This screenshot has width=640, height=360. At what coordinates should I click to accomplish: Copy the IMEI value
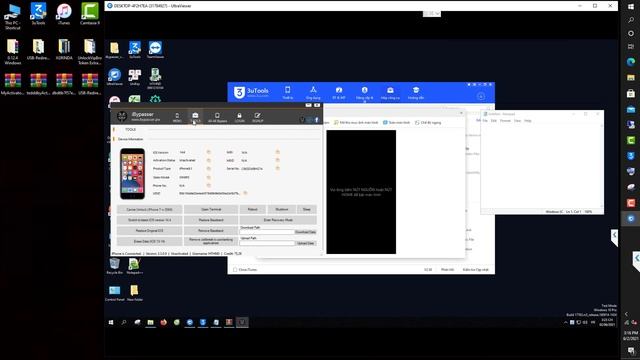click(x=278, y=152)
